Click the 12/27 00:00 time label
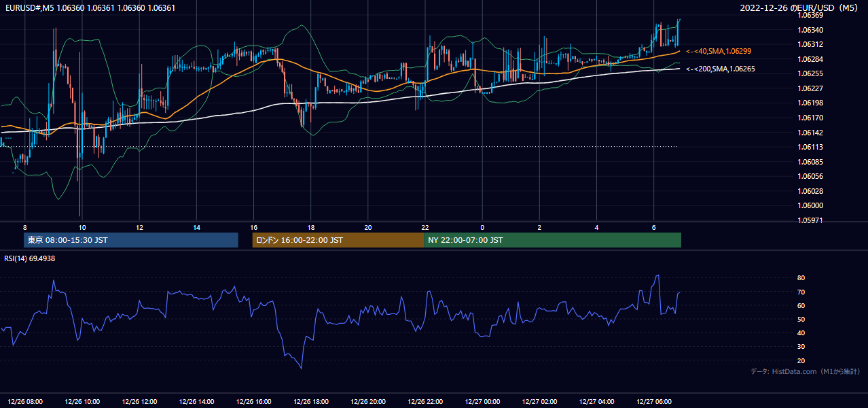 tap(482, 401)
